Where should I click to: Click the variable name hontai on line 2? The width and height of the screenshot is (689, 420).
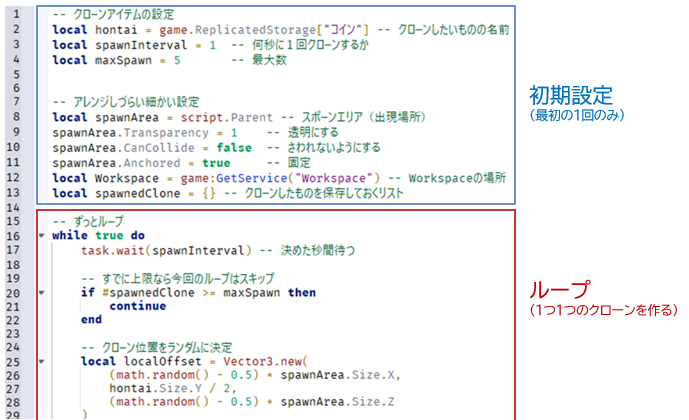pos(116,30)
